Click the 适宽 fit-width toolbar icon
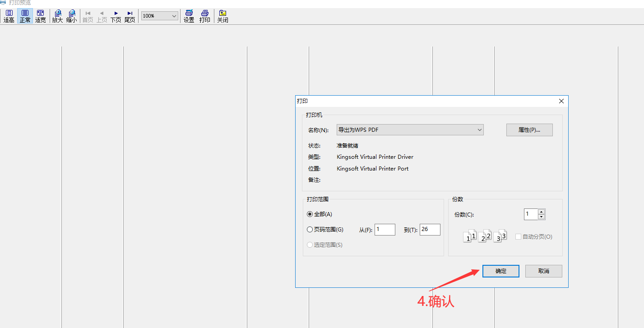Screen dimensions: 644x328 coord(41,16)
